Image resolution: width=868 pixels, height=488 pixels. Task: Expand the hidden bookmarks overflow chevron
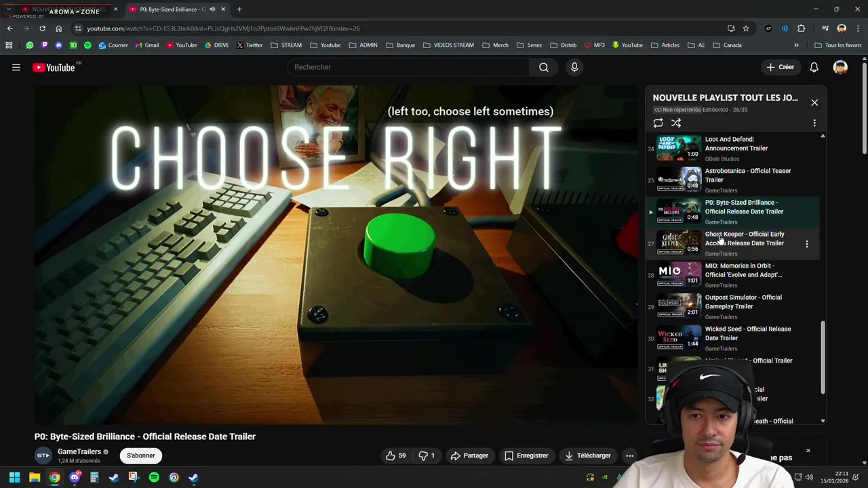(796, 45)
